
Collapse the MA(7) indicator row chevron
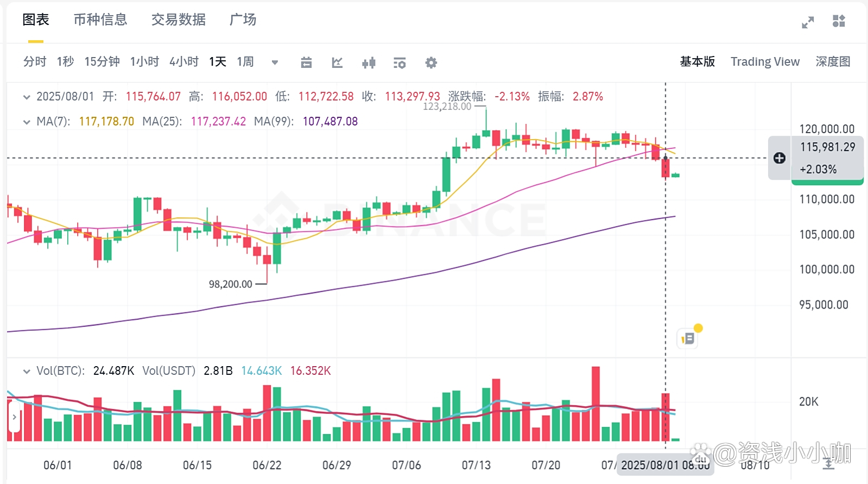point(27,122)
